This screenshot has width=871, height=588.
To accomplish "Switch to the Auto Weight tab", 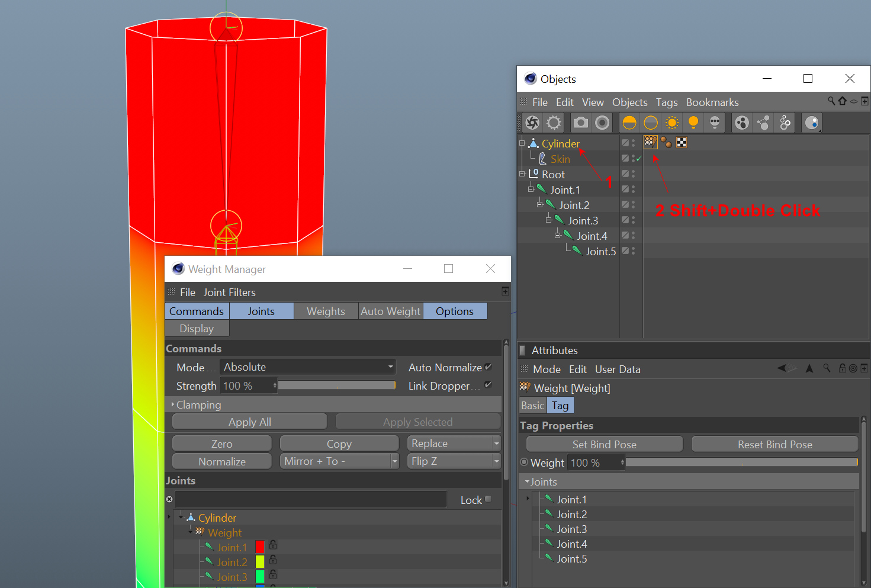I will (x=391, y=311).
